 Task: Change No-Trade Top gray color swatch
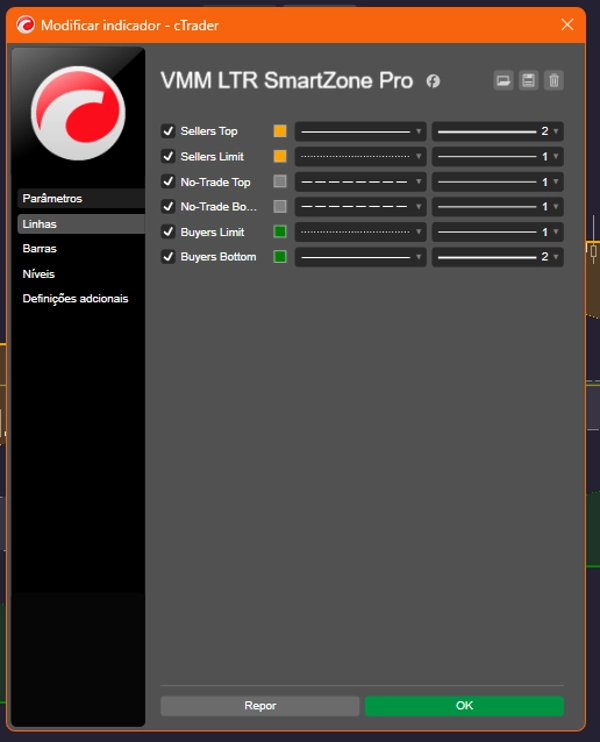pyautogui.click(x=280, y=181)
